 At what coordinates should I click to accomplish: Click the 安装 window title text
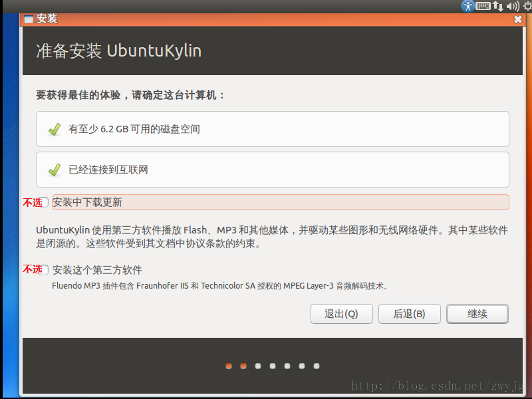[47, 19]
